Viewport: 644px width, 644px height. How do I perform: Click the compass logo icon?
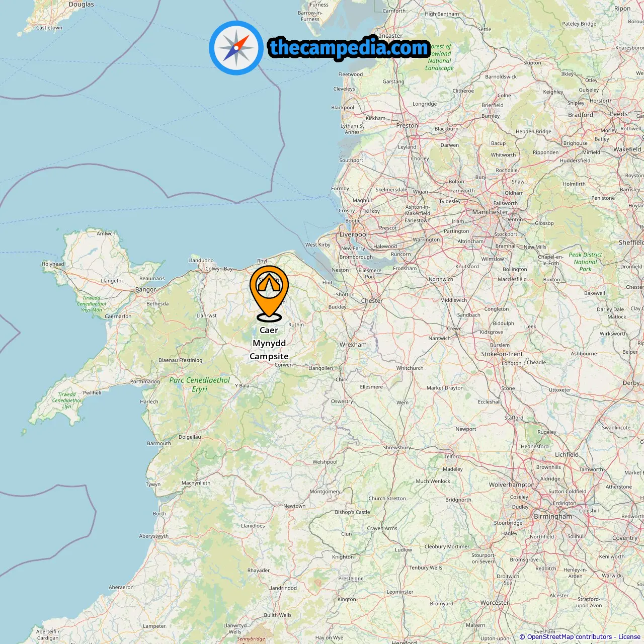pyautogui.click(x=236, y=48)
